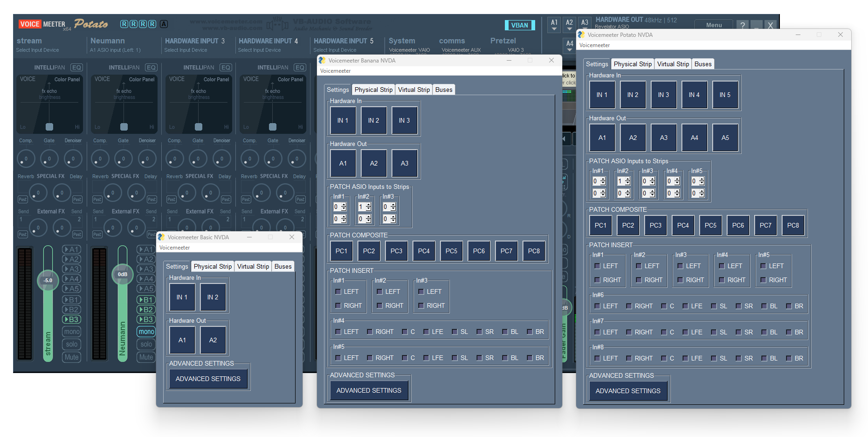868x437 pixels.
Task: Open the VBAN panel in Potato header
Action: (519, 25)
